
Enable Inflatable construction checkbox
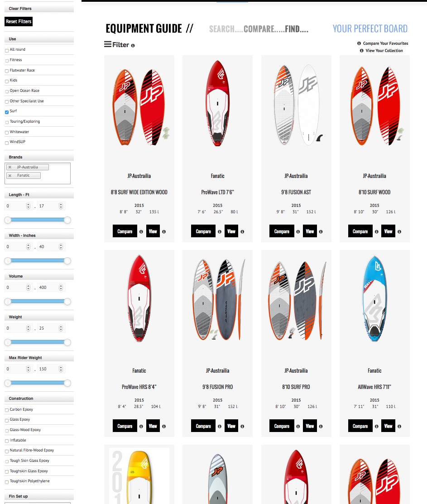click(7, 441)
